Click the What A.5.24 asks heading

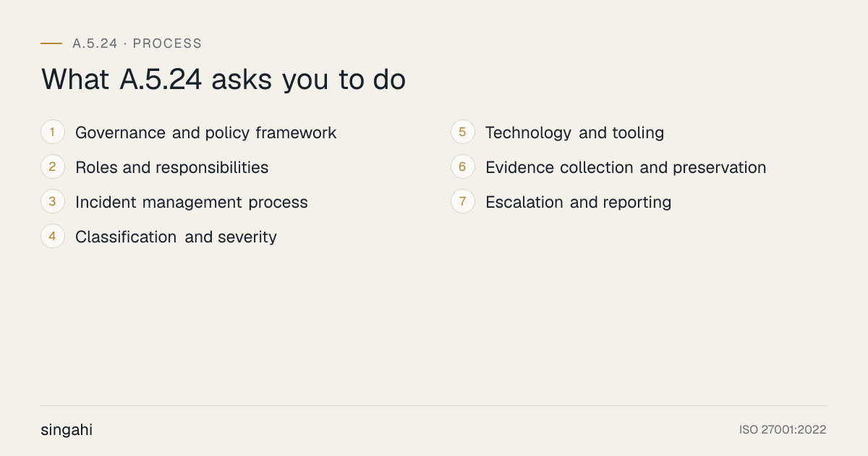tap(224, 79)
